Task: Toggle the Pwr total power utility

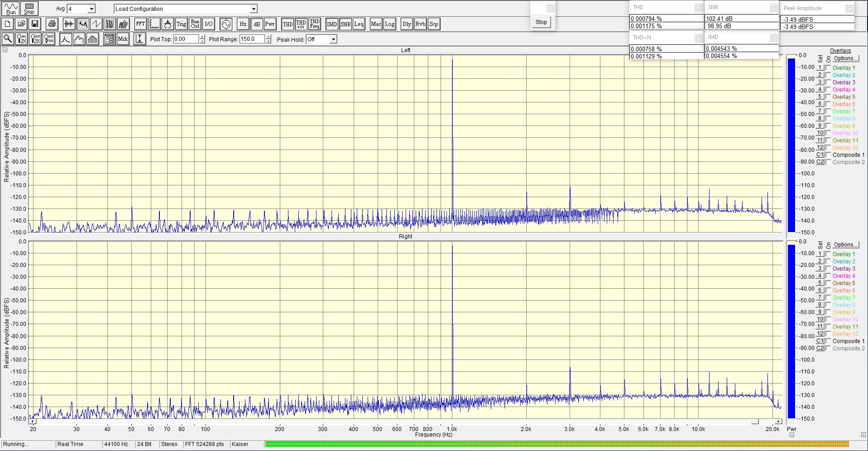Action: (270, 24)
